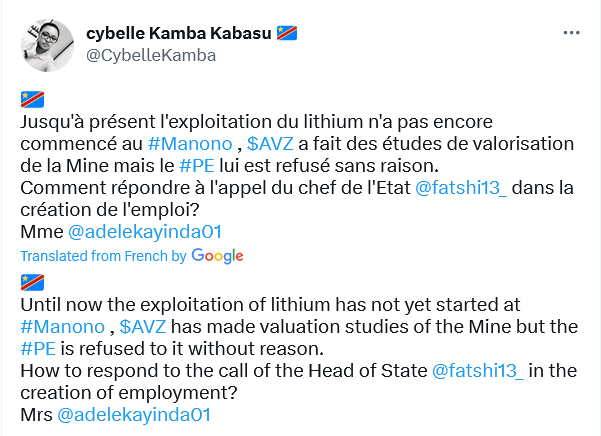
Task: Click the DRC flag emoji beside the display name
Action: tap(287, 33)
